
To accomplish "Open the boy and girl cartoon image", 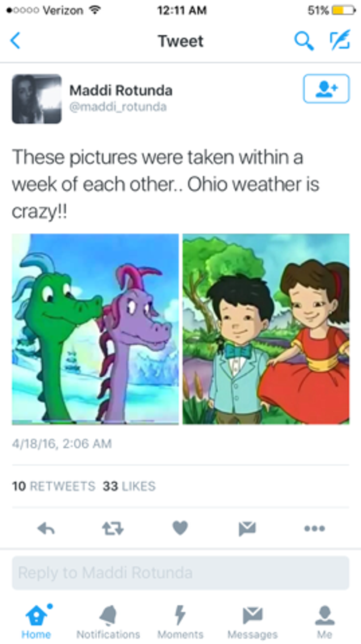I will pos(266,329).
